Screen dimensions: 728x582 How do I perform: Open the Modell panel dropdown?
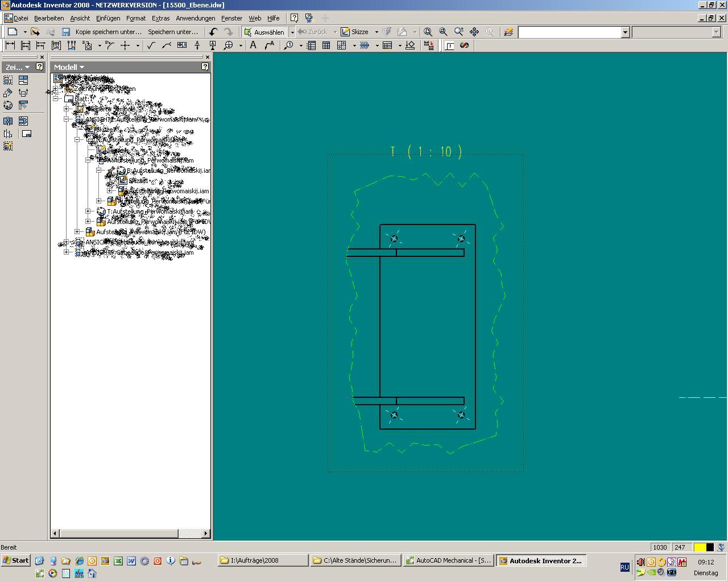pos(69,67)
